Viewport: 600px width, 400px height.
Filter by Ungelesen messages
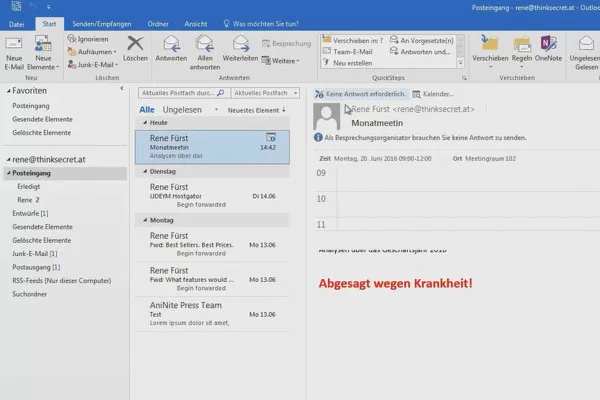(182, 110)
